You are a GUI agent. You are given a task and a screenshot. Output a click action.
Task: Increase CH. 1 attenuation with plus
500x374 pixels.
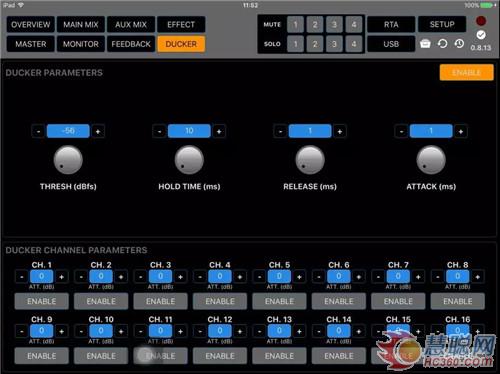(x=61, y=277)
